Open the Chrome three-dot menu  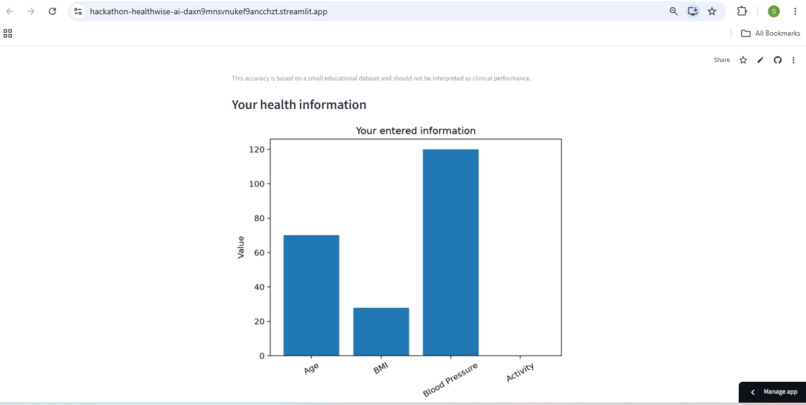795,11
